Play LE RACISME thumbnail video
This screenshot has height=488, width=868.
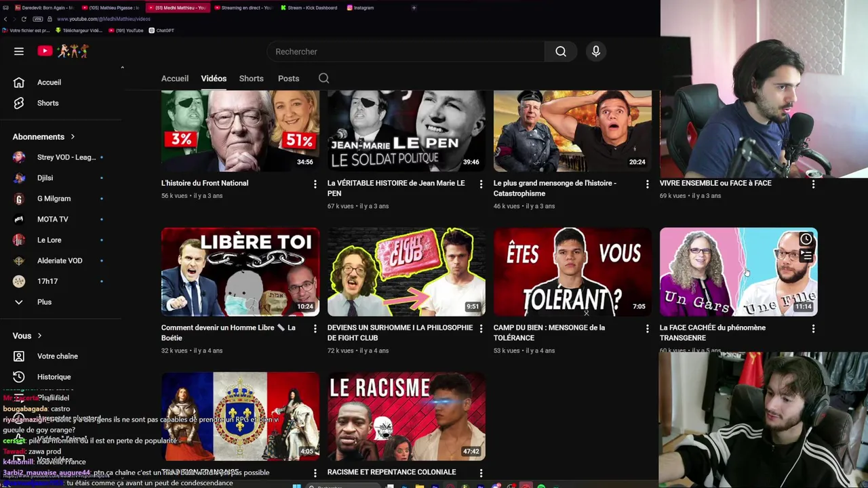pyautogui.click(x=406, y=416)
